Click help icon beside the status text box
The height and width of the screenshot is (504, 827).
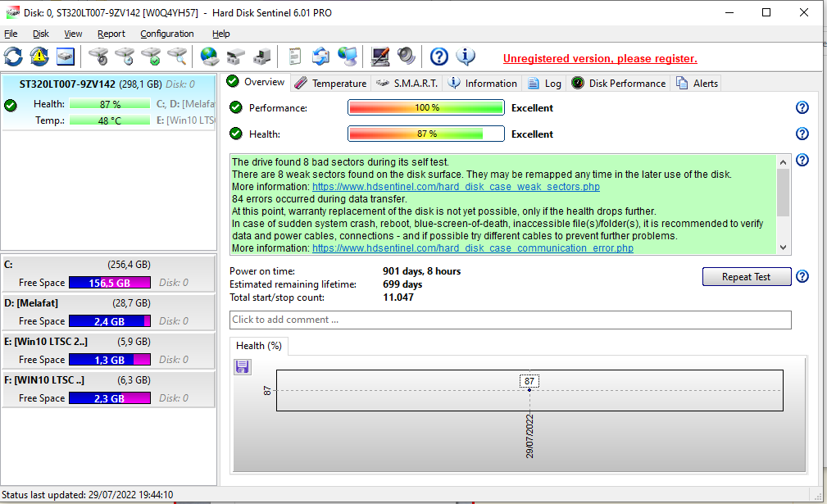click(x=802, y=161)
